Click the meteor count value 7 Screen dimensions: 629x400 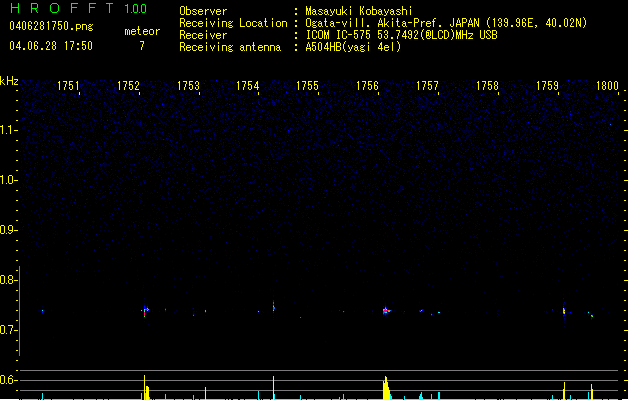(142, 46)
